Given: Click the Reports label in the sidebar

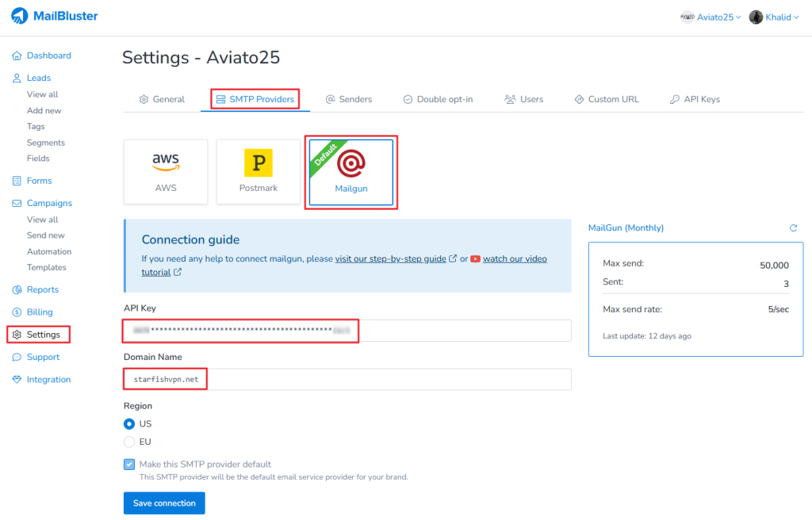Looking at the screenshot, I should [x=43, y=289].
